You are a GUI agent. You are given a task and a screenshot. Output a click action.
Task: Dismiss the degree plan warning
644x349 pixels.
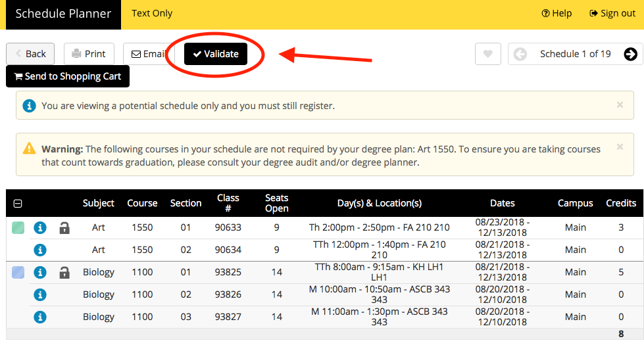620,147
